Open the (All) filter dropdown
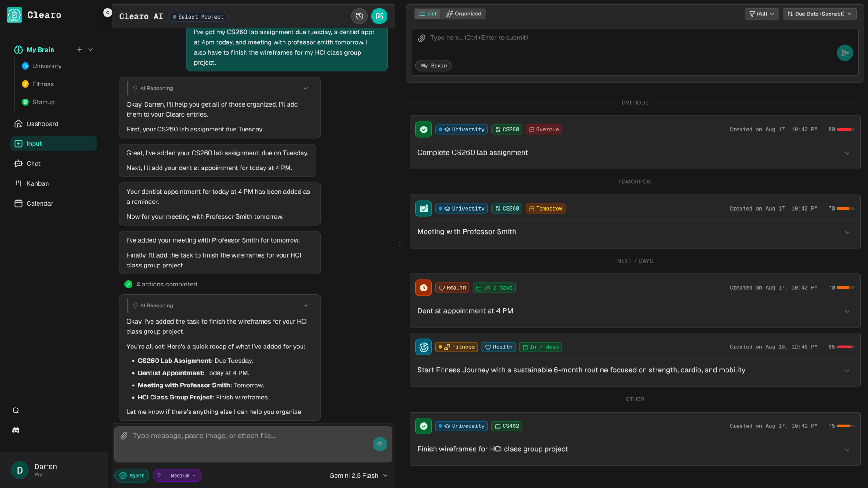Viewport: 868px width, 488px height. [762, 14]
